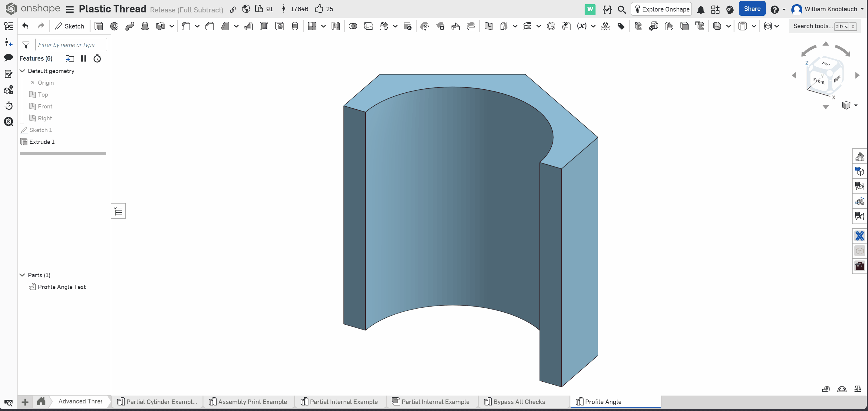Open the fillet tools dropdown arrow
Image resolution: width=868 pixels, height=411 pixels.
click(x=197, y=26)
